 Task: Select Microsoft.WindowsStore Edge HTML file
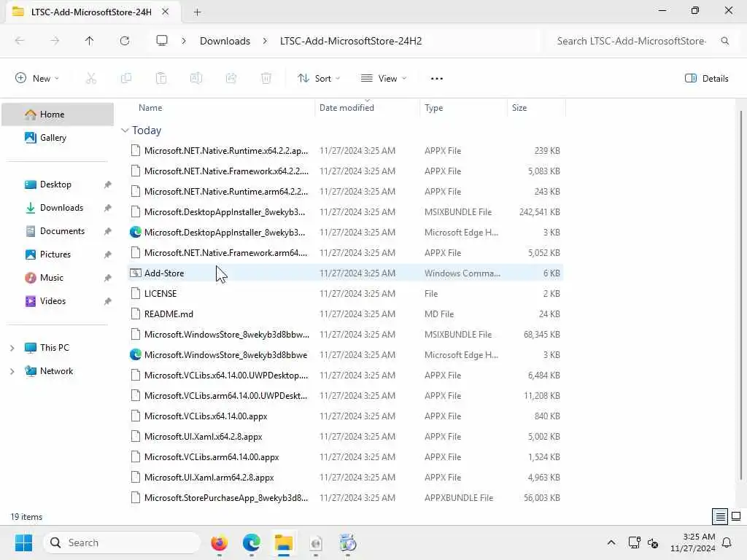click(x=345, y=355)
